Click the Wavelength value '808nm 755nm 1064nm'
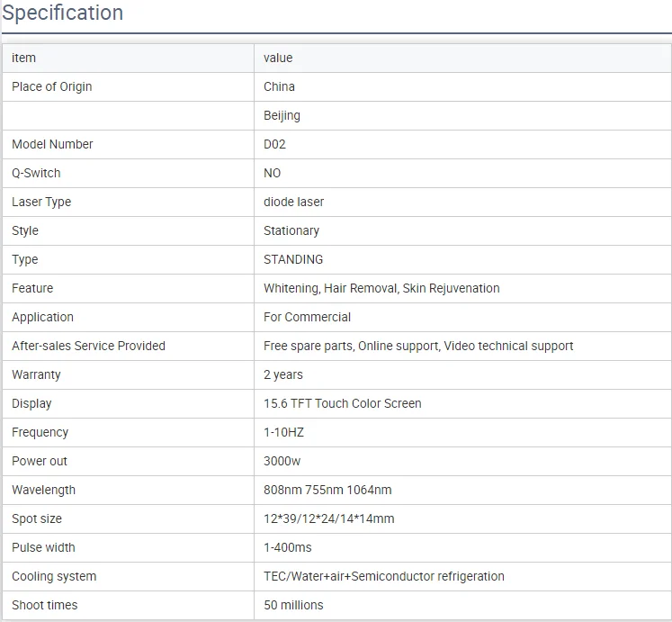Image resolution: width=672 pixels, height=622 pixels. [x=327, y=490]
